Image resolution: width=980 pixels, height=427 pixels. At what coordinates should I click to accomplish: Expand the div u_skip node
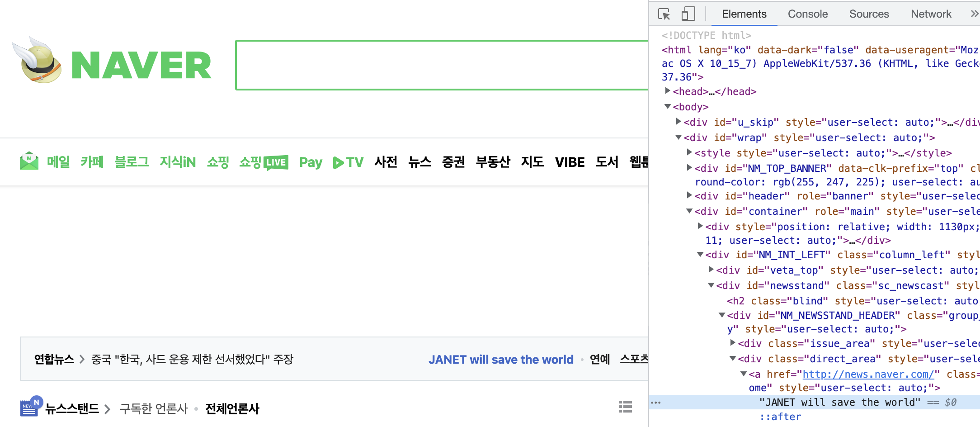click(x=678, y=121)
